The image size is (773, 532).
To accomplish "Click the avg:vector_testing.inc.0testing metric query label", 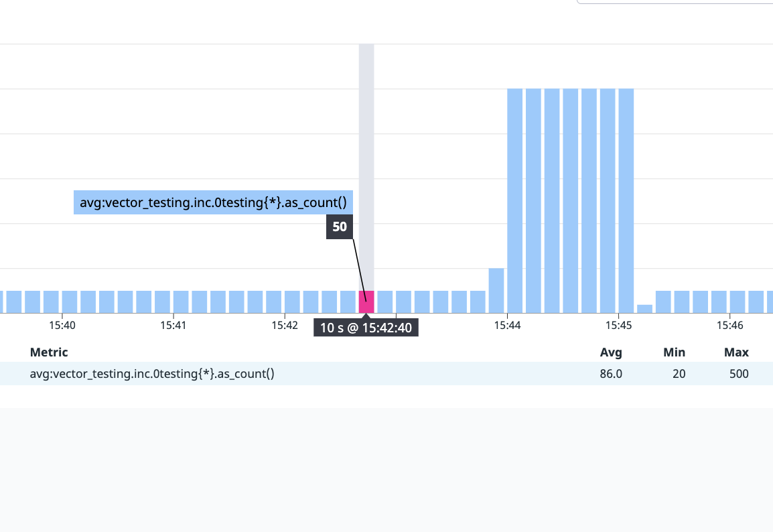I will 212,202.
